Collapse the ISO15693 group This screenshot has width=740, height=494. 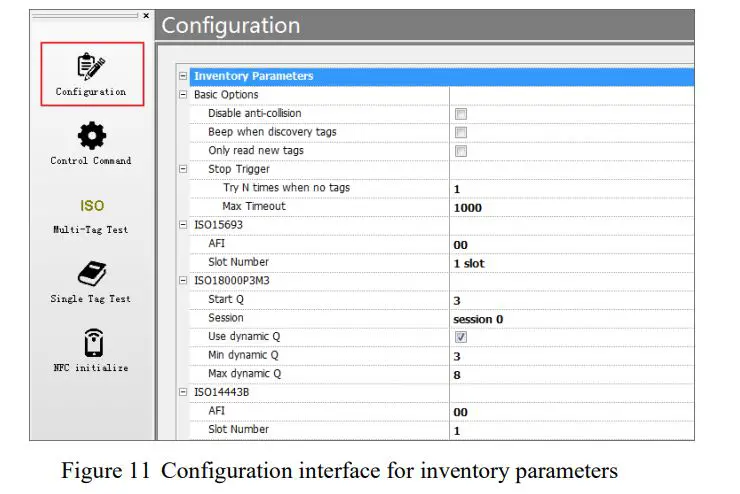point(182,225)
